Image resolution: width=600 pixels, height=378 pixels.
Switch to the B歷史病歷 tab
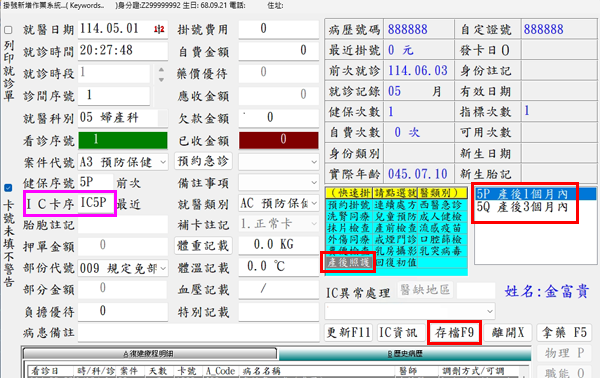coord(405,354)
